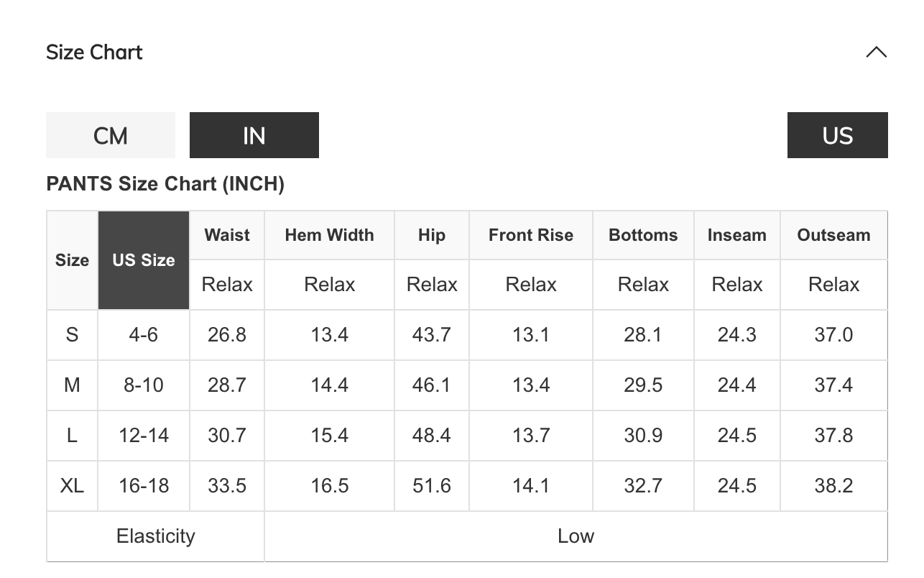Click the US region button
The height and width of the screenshot is (578, 924).
point(837,135)
